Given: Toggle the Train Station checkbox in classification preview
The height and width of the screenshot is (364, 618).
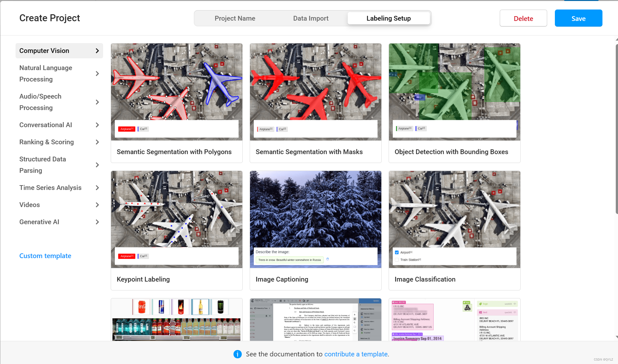Looking at the screenshot, I should pos(397,260).
